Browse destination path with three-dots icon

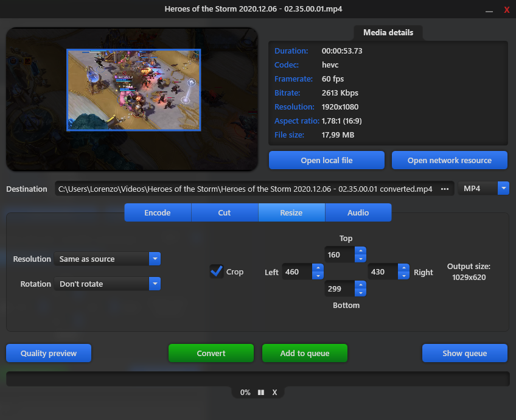click(445, 189)
